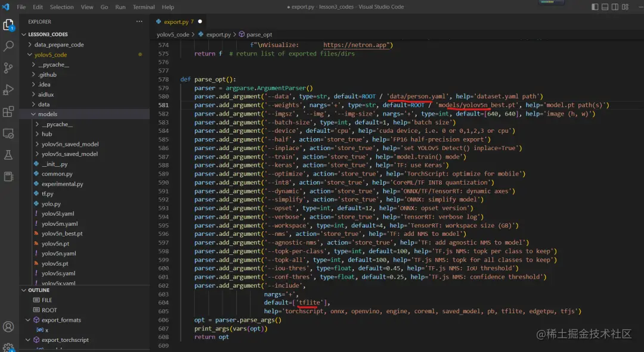Open Customize Layout icon

pyautogui.click(x=625, y=7)
